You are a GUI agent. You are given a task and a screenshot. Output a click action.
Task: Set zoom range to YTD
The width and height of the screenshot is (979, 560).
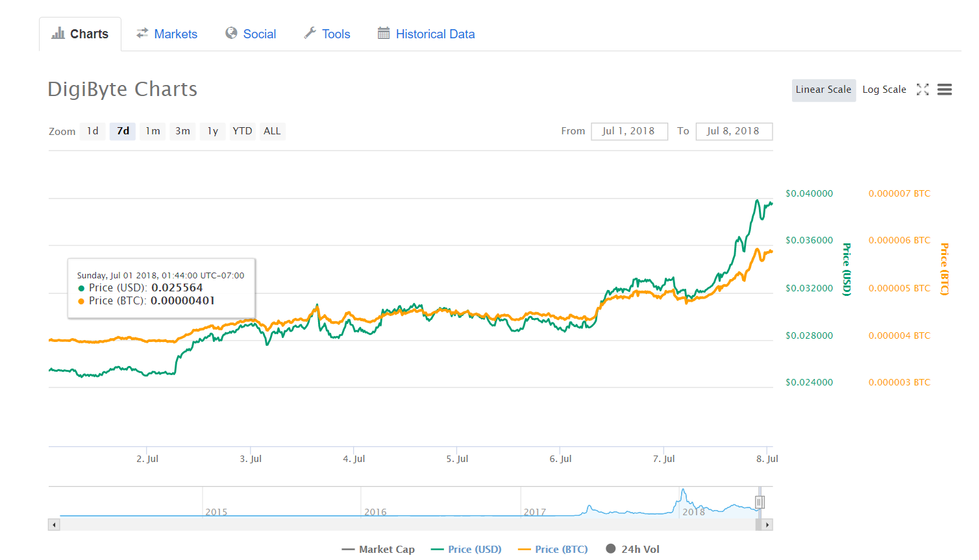pyautogui.click(x=242, y=131)
